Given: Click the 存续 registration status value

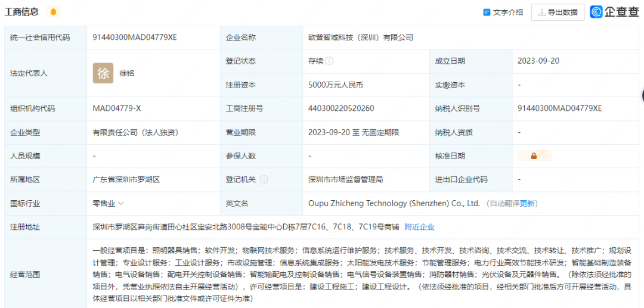Looking at the screenshot, I should coord(316,61).
